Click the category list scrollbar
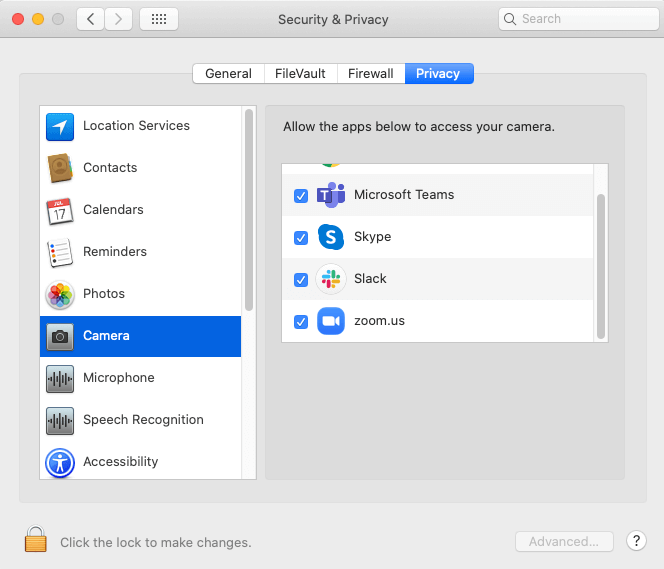Image resolution: width=664 pixels, height=569 pixels. [249, 210]
